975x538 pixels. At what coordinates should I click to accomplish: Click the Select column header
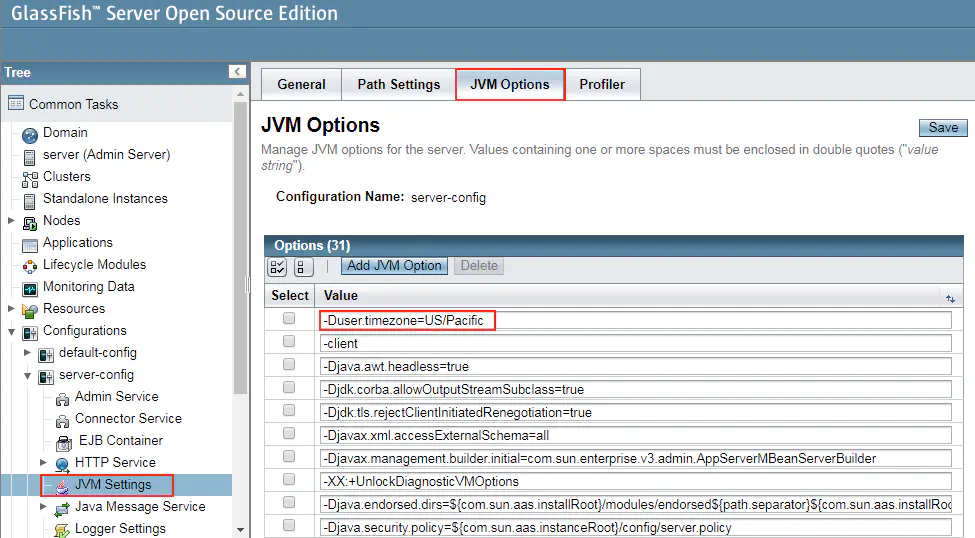(290, 295)
